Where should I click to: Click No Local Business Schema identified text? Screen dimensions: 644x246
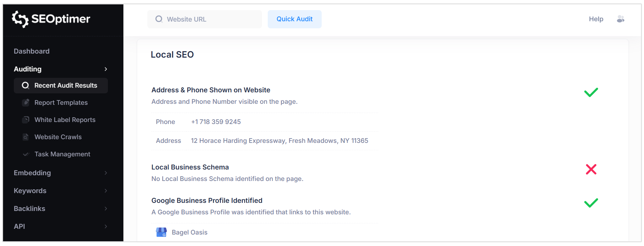tap(228, 179)
